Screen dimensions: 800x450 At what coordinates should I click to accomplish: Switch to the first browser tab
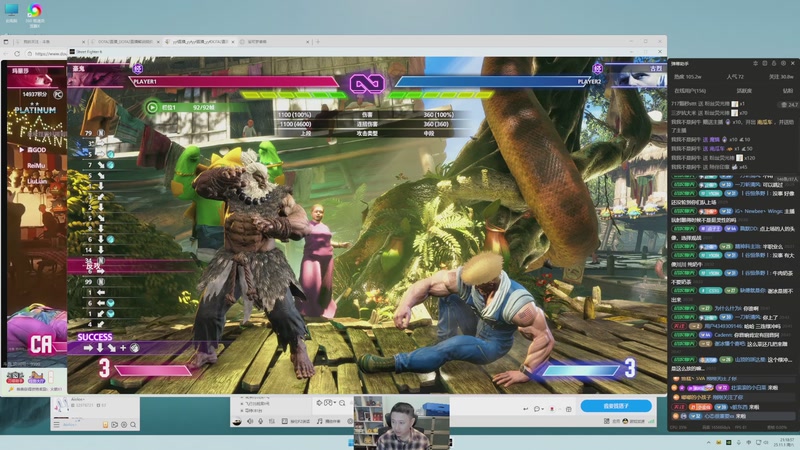pos(49,42)
